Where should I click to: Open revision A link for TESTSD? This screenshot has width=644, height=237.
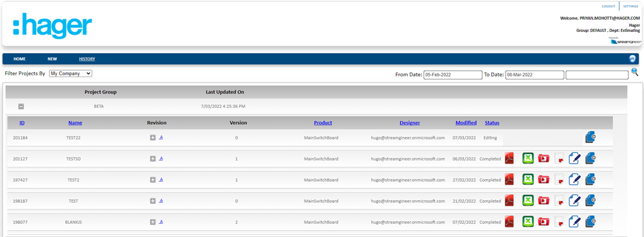click(161, 158)
